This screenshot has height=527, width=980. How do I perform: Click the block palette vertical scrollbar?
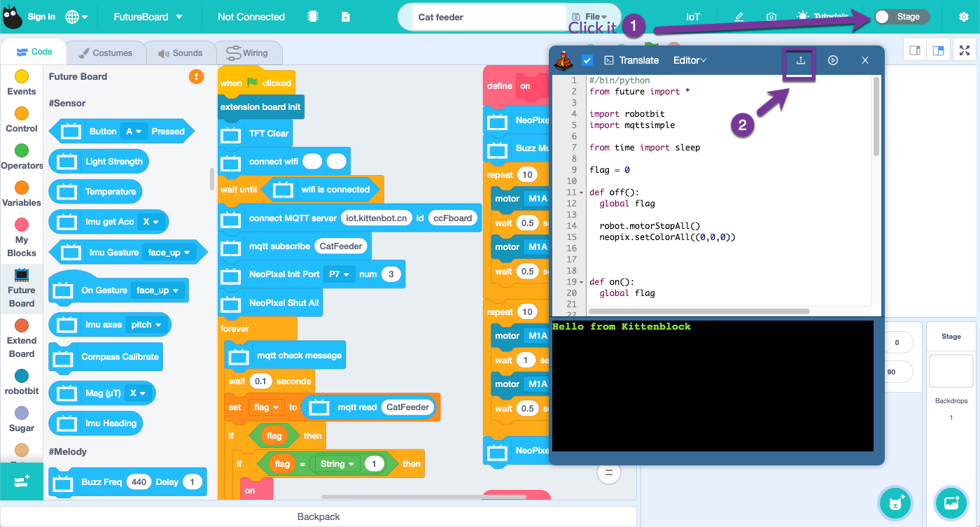click(x=212, y=179)
